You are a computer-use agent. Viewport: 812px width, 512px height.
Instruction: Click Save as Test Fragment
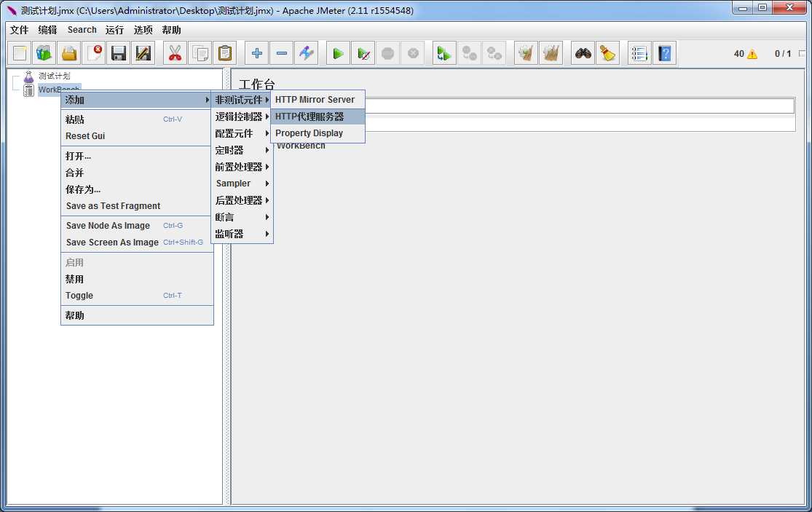137,205
